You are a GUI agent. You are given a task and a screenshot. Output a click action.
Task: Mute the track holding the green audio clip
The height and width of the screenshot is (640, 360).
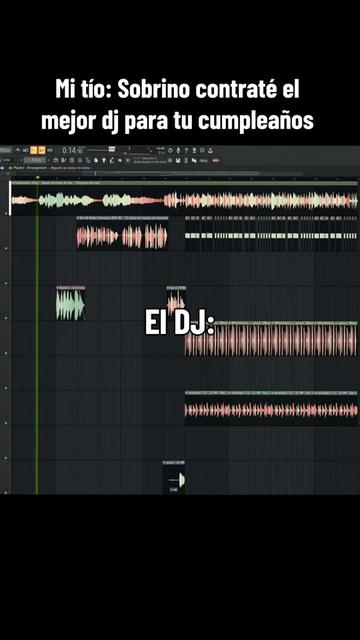pos(6,318)
